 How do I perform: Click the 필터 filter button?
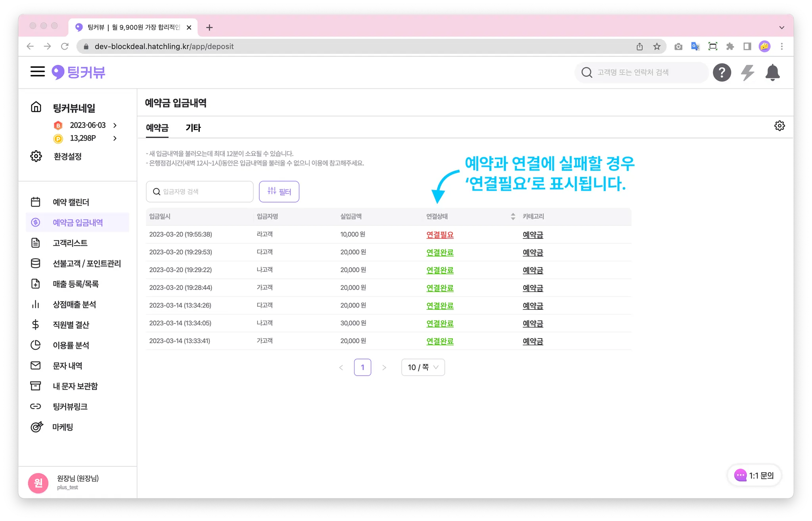pos(279,192)
